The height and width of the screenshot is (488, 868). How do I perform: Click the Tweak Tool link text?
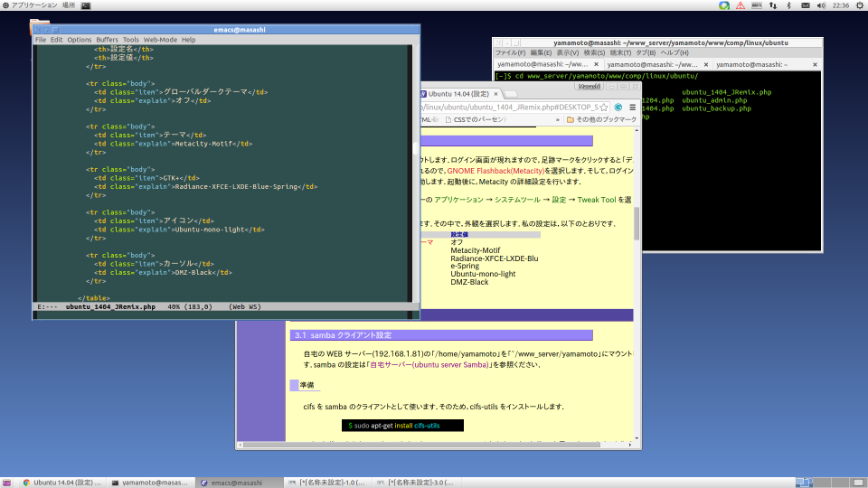click(597, 200)
